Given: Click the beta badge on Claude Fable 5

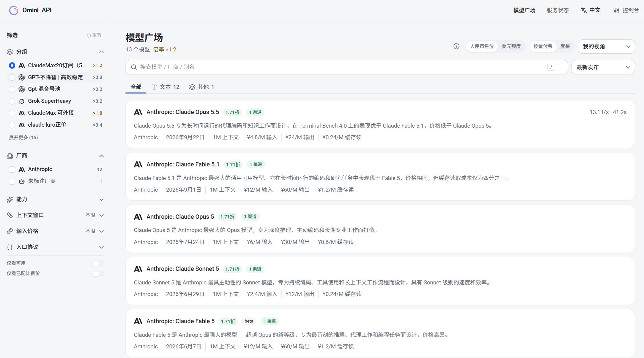Looking at the screenshot, I should pyautogui.click(x=249, y=321).
